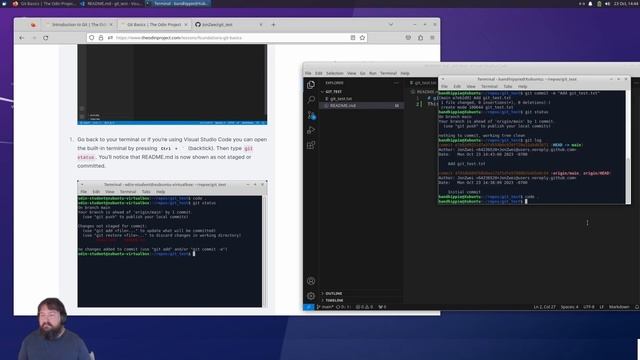Click the terminal screenshot image on the webpage

(x=172, y=243)
